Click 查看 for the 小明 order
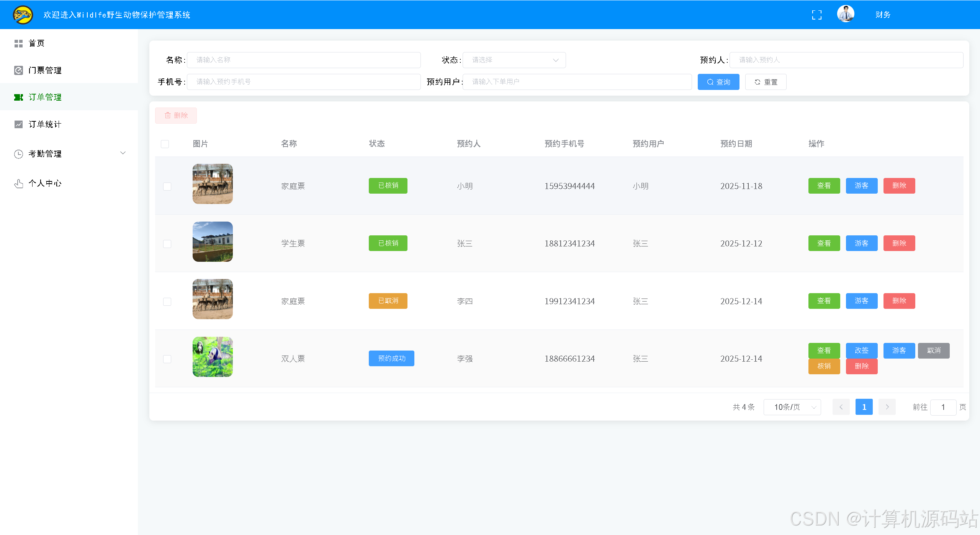 coord(824,186)
